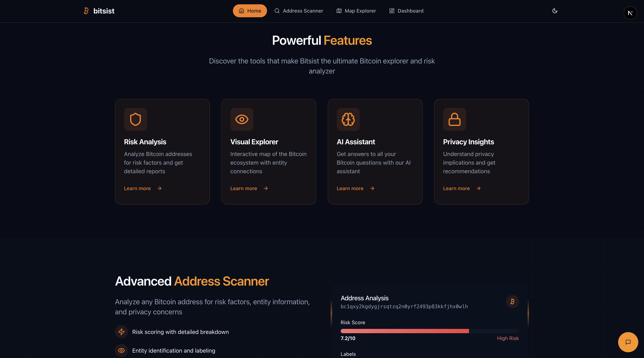Click Learn more under Visual Explorer
The width and height of the screenshot is (644, 358).
(x=249, y=189)
